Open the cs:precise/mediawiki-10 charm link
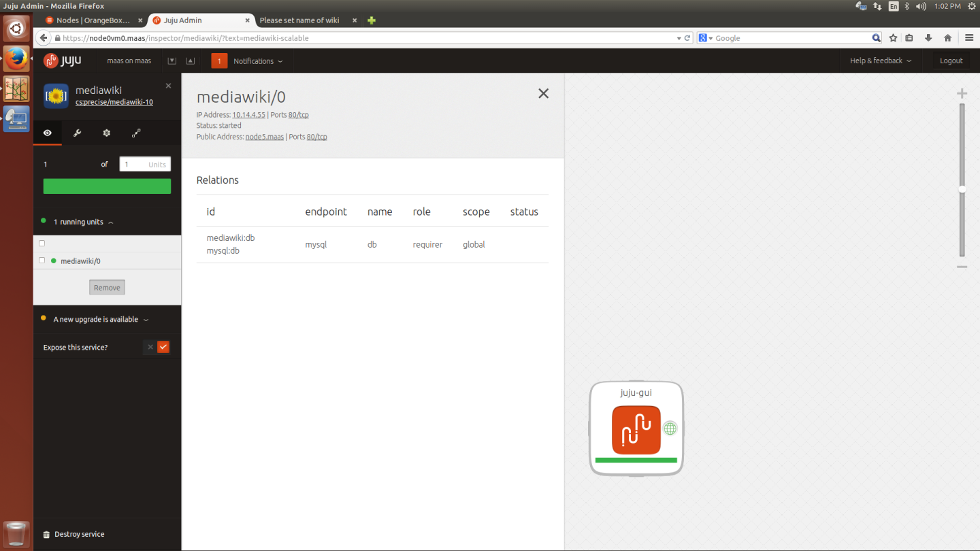The width and height of the screenshot is (980, 551). click(x=114, y=101)
